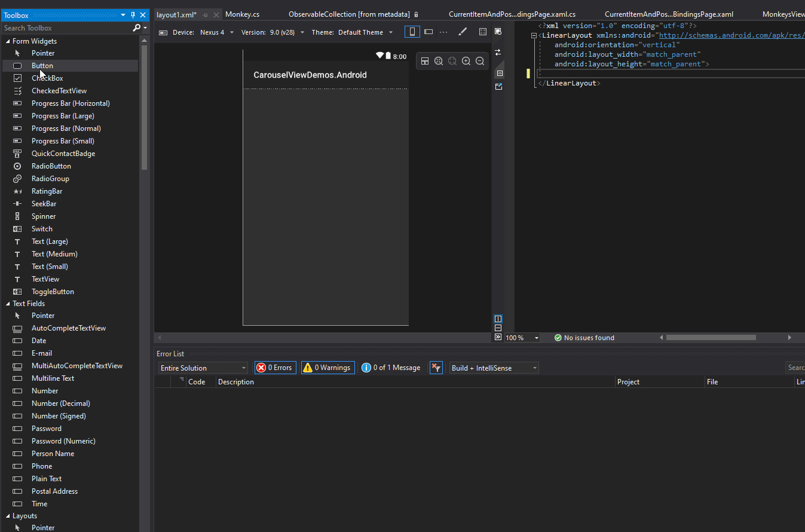Toggle the 0 Warnings filter
The width and height of the screenshot is (805, 532).
coord(327,368)
